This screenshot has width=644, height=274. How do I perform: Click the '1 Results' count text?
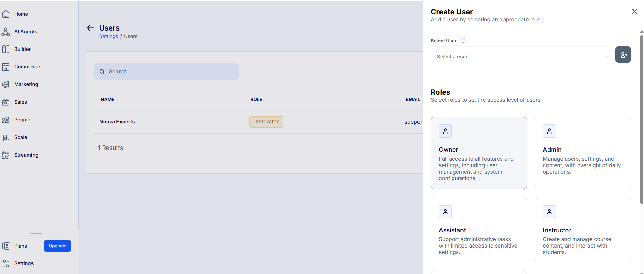(110, 148)
